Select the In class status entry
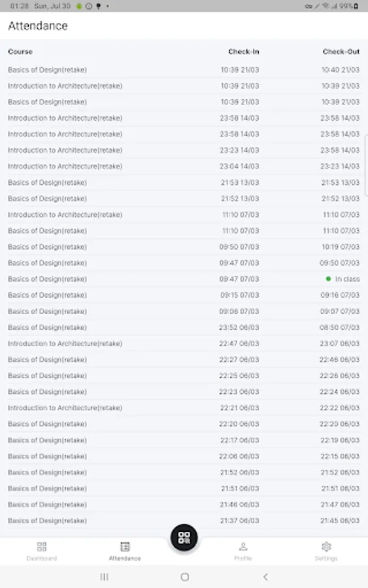368x588 pixels. coord(343,279)
